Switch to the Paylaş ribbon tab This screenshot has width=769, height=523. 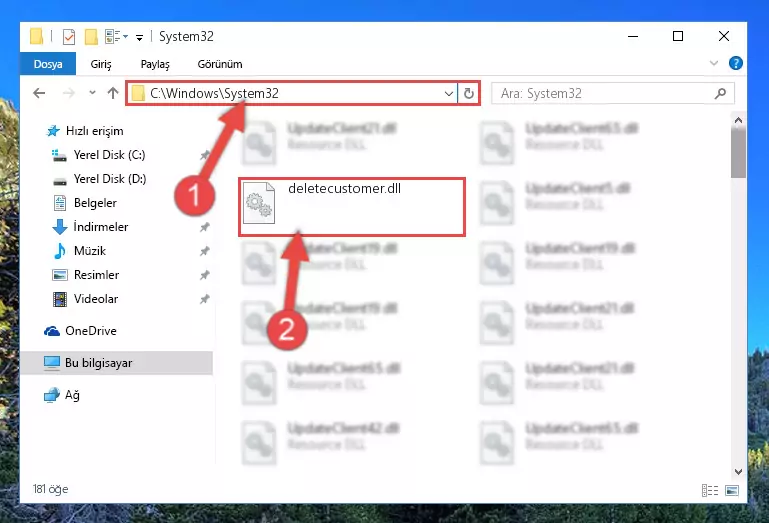(x=155, y=64)
